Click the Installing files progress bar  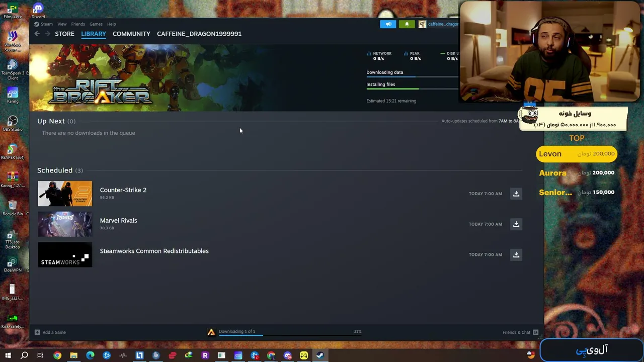413,89
